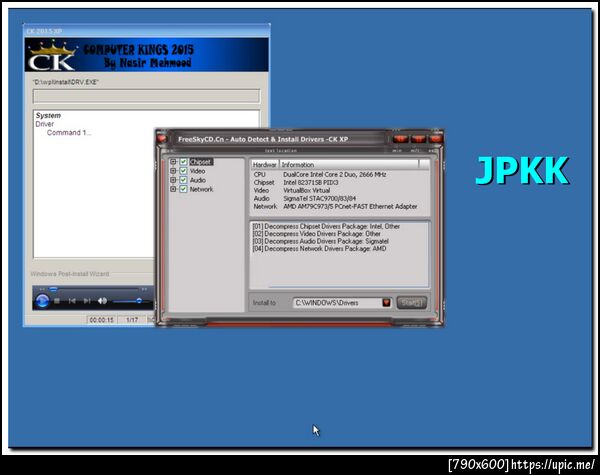
Task: Toggle the Video checkbox
Action: pyautogui.click(x=183, y=171)
